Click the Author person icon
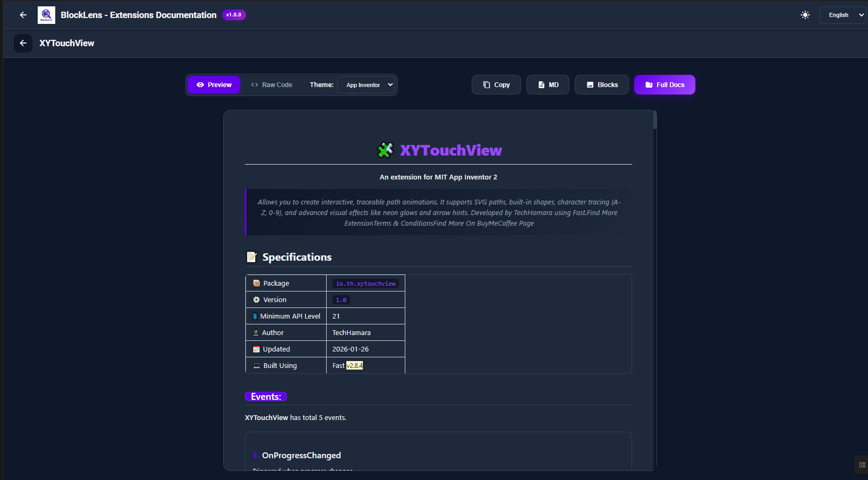868x480 pixels. point(256,333)
